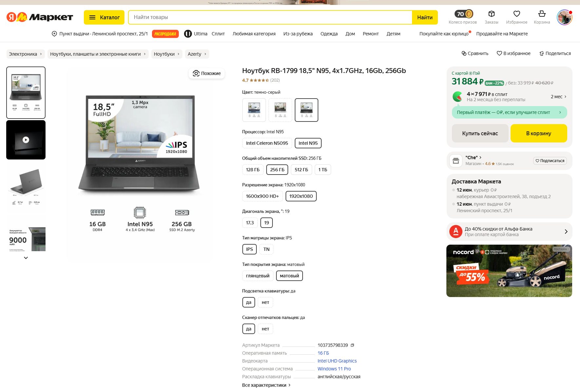Select the blue laptop color swatch
Viewport: 580px width, 392px height.
[x=254, y=110]
